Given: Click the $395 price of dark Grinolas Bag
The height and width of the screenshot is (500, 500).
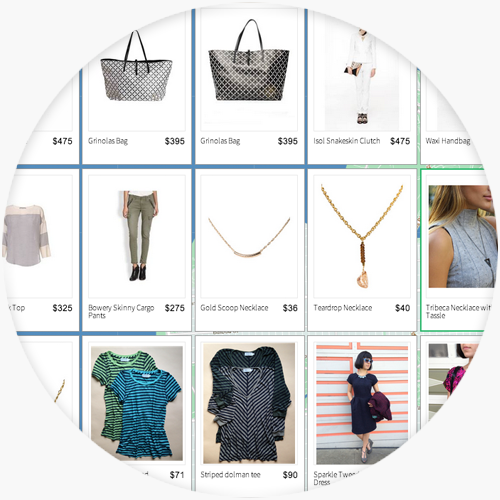Looking at the screenshot, I should (288, 141).
